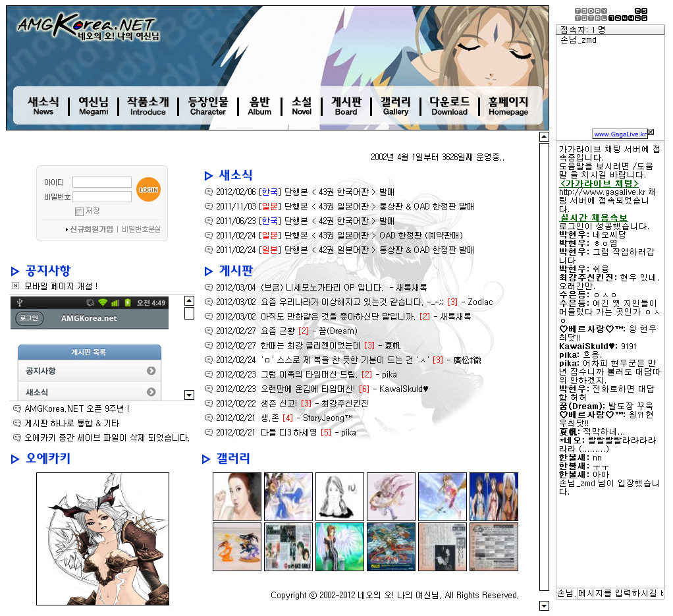The width and height of the screenshot is (673, 616).
Task: Click the bubble icon beside 니세모노가타리 OP post
Action: click(x=209, y=288)
